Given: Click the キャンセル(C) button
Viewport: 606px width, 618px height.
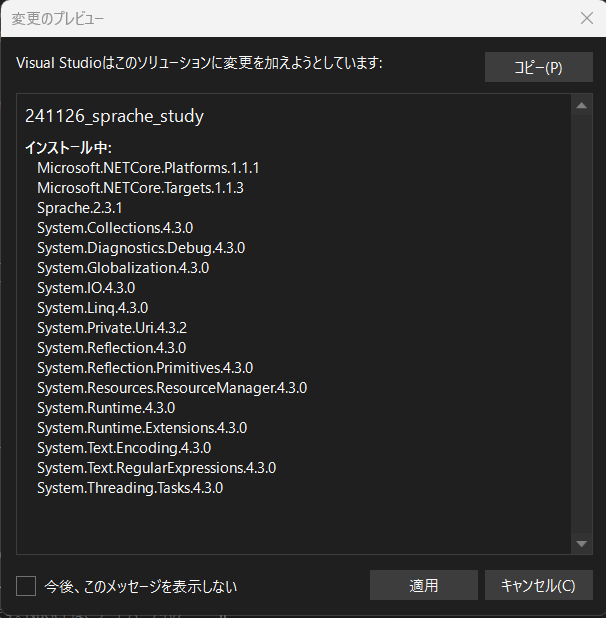Looking at the screenshot, I should (x=538, y=585).
